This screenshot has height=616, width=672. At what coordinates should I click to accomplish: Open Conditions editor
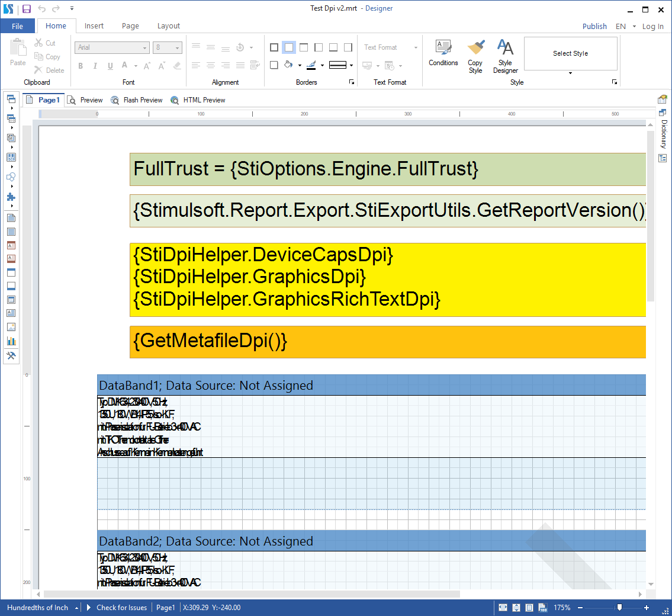443,53
